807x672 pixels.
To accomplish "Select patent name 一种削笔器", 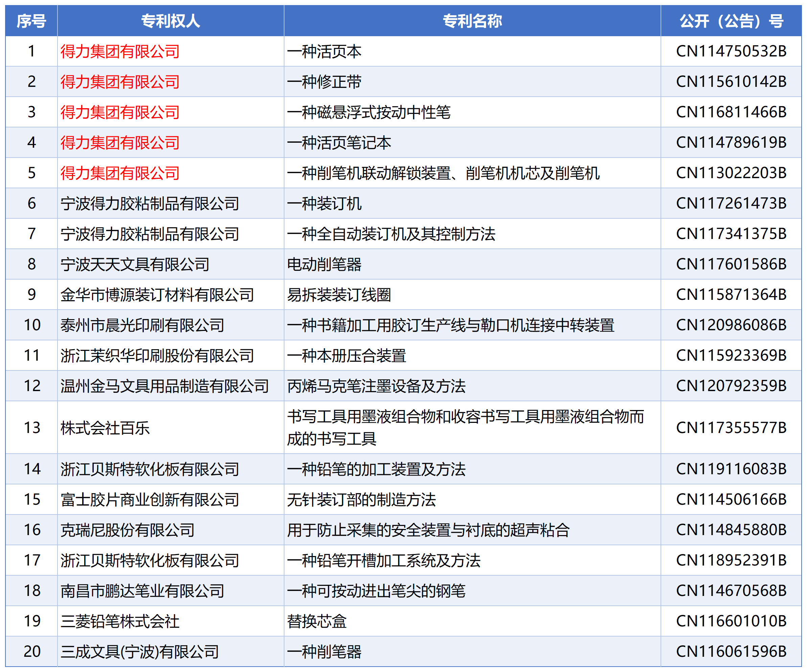I will pos(324,652).
